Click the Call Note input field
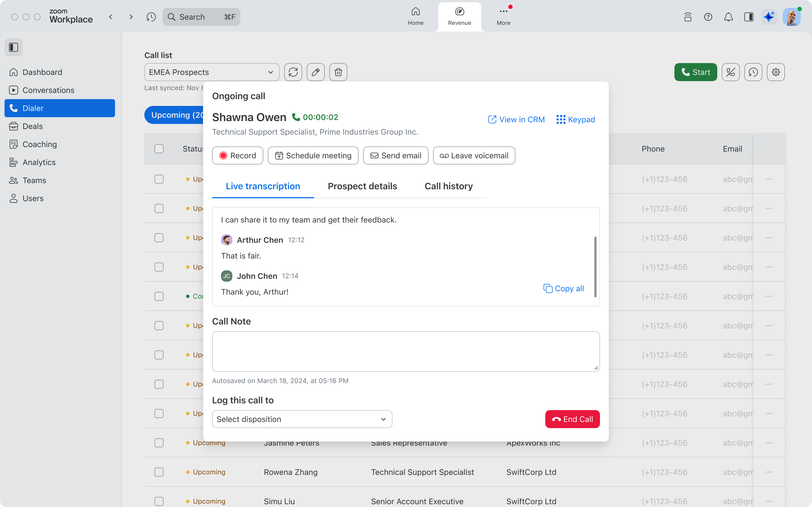812x507 pixels. pos(406,351)
